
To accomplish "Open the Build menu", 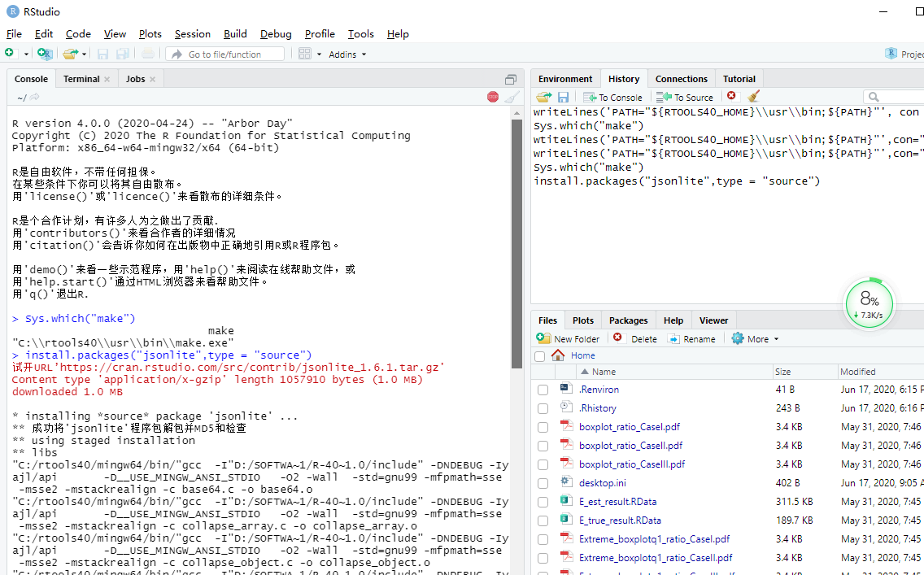I will pos(235,34).
